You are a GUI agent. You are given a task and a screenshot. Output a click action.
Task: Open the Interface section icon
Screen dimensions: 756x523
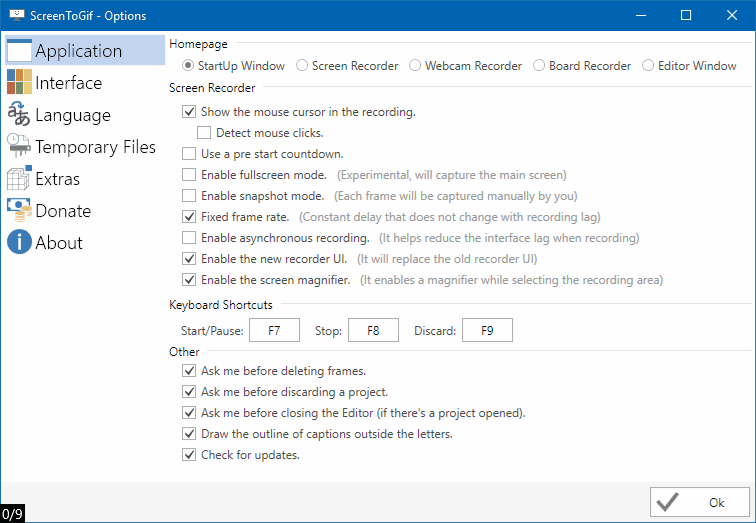click(x=19, y=83)
